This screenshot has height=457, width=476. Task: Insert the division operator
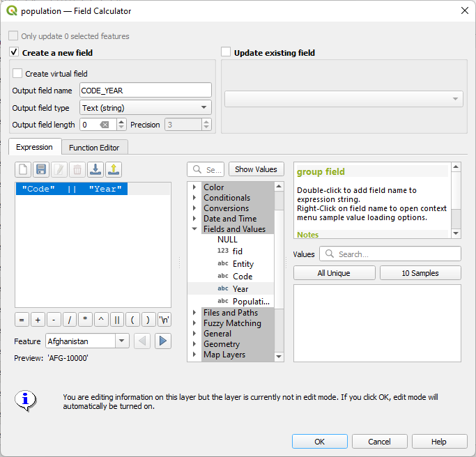[70, 320]
